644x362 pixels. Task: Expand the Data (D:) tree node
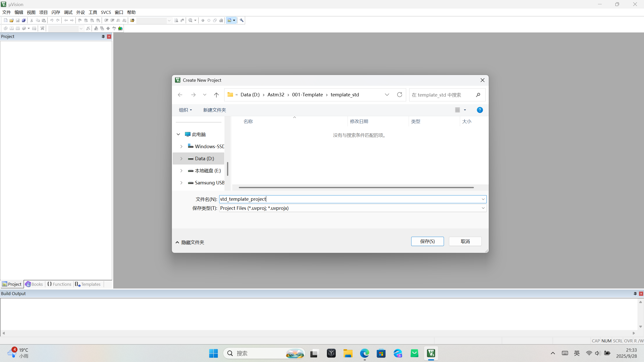181,158
